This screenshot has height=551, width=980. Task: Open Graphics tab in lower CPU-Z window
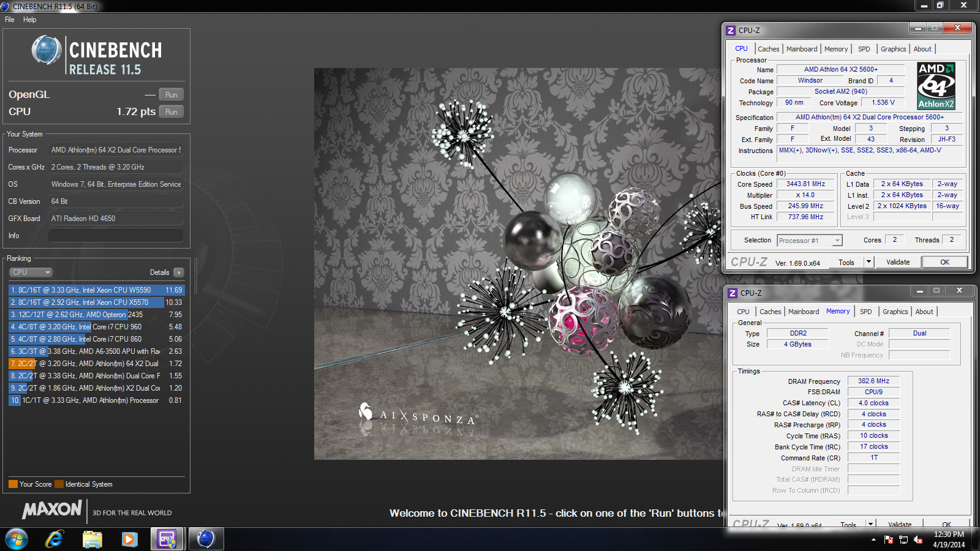click(895, 312)
